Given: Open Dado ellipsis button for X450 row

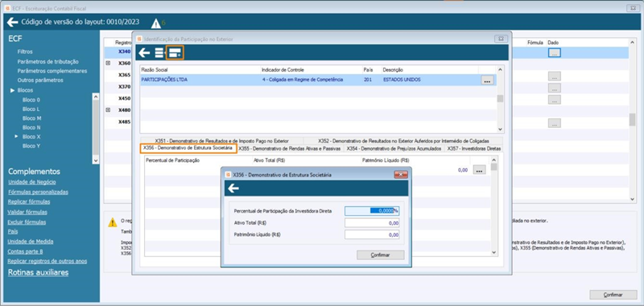Looking at the screenshot, I should tap(554, 99).
